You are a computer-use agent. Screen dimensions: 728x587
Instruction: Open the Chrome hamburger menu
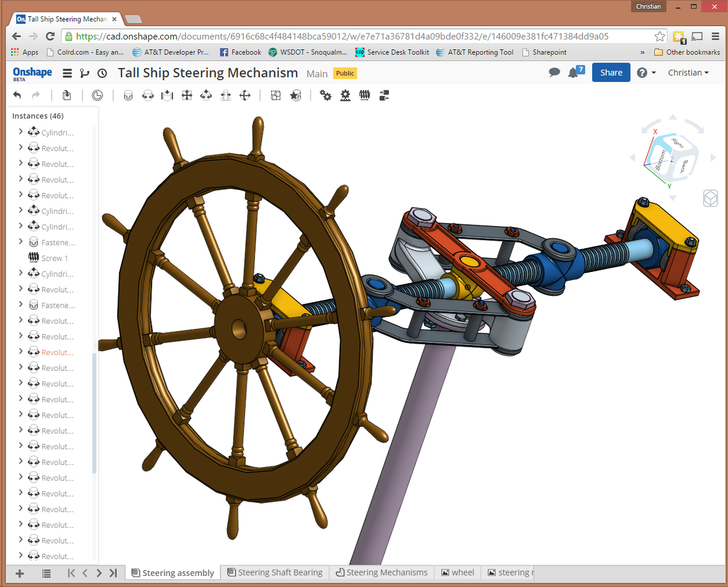[x=715, y=36]
